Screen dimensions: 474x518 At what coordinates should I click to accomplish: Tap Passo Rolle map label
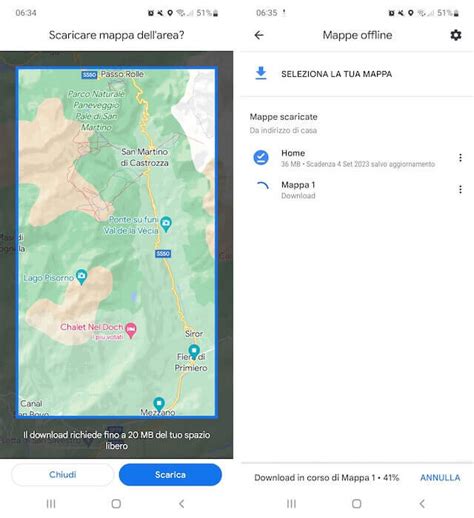point(122,74)
